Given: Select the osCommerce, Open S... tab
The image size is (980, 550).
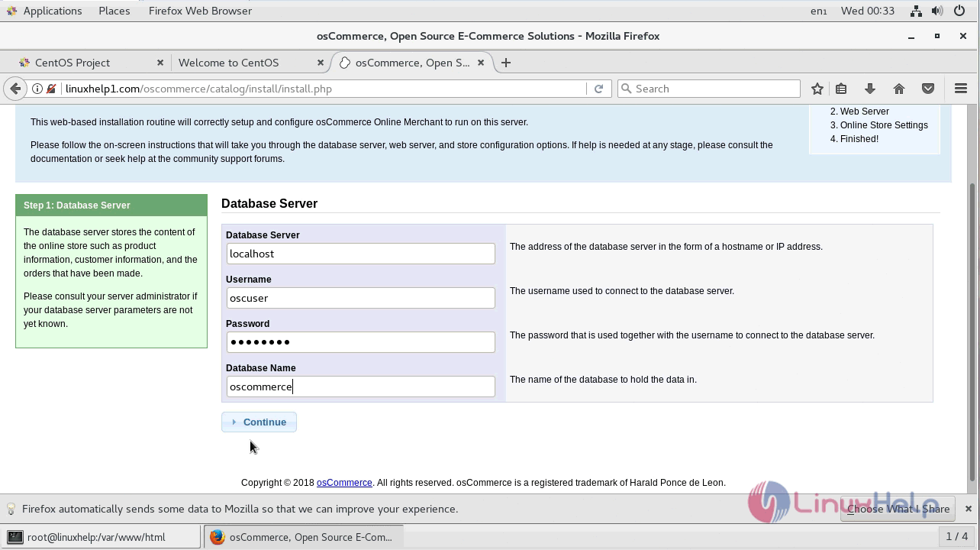Looking at the screenshot, I should pos(412,63).
